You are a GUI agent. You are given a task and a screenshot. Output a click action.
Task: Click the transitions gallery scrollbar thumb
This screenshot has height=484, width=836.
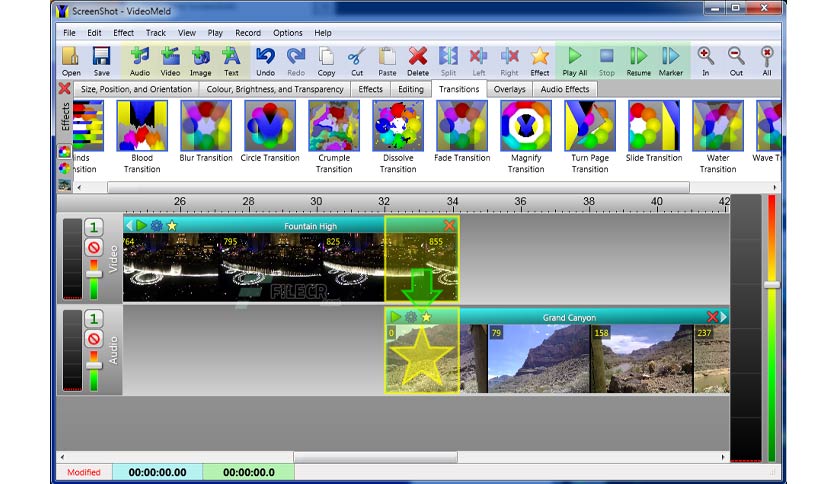click(x=398, y=187)
